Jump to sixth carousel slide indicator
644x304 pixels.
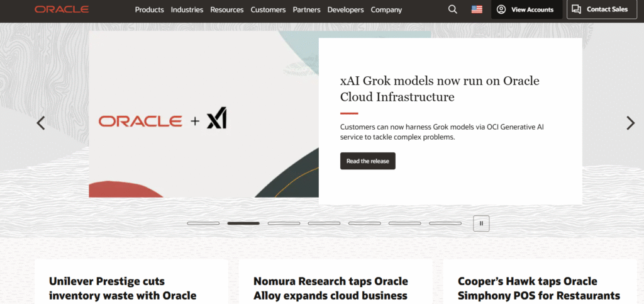click(x=405, y=223)
